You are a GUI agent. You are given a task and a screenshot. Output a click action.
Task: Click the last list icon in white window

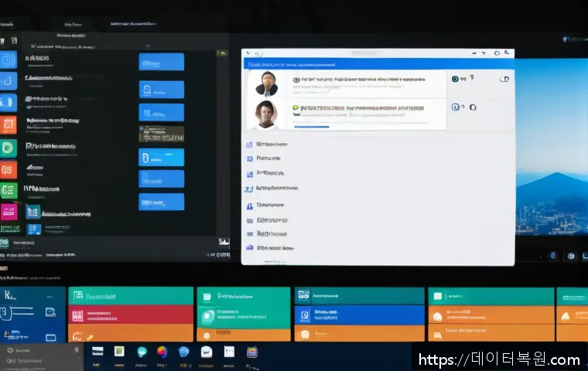coord(249,248)
